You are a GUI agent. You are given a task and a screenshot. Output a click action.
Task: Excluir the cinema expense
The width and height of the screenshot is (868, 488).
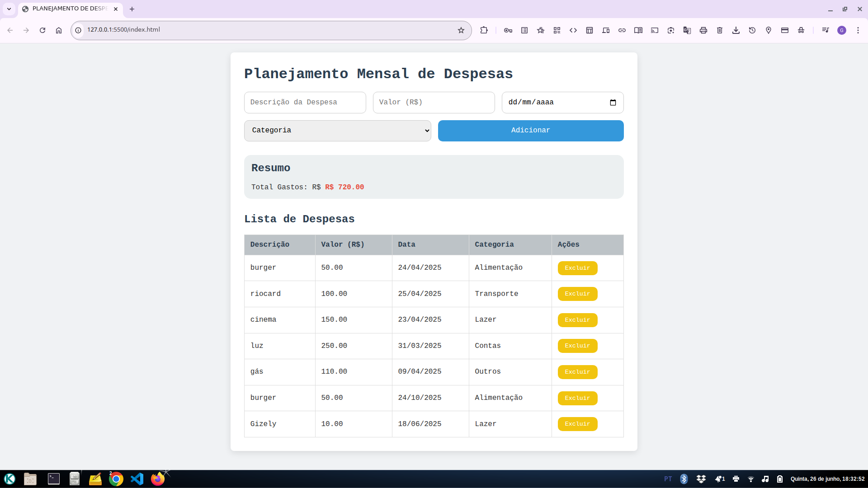(x=577, y=320)
